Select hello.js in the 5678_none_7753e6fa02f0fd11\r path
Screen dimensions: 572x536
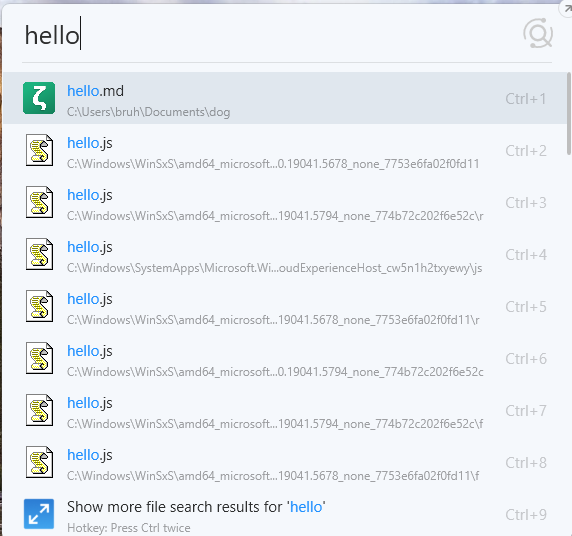coord(285,306)
